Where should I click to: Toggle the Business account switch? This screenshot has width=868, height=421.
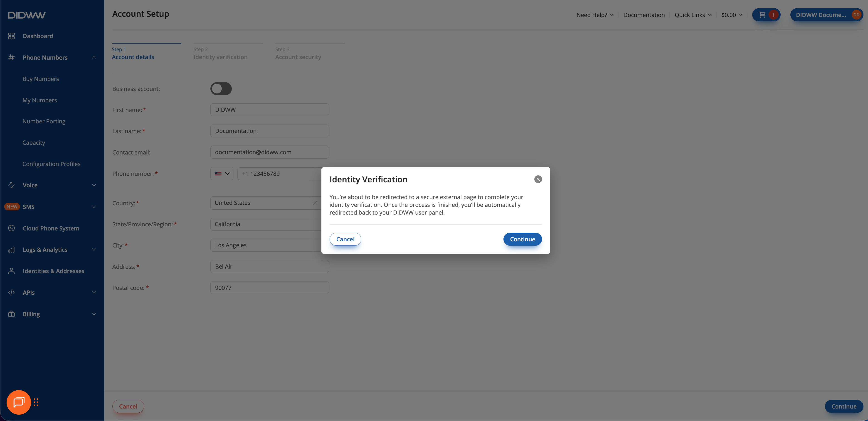point(221,89)
